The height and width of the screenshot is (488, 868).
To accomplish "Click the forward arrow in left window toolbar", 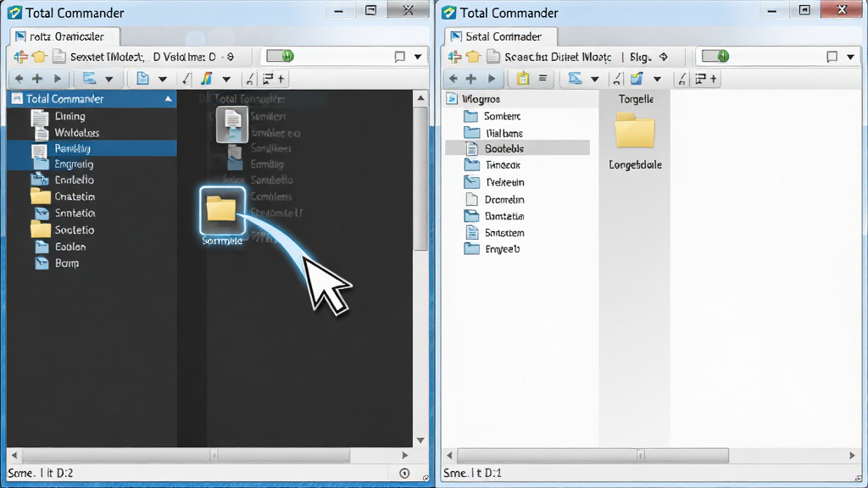I will coord(57,79).
